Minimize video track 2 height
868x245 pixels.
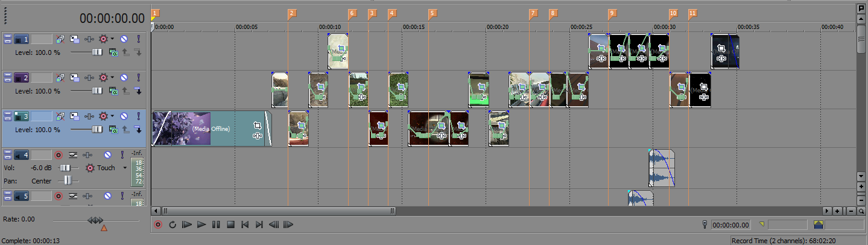click(x=8, y=78)
